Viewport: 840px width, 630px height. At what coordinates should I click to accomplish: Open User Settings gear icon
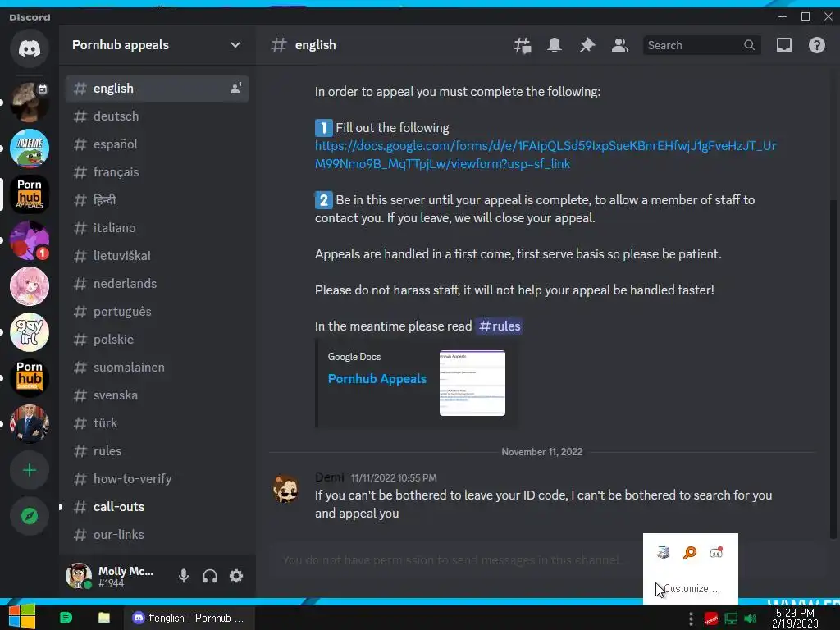click(x=236, y=576)
